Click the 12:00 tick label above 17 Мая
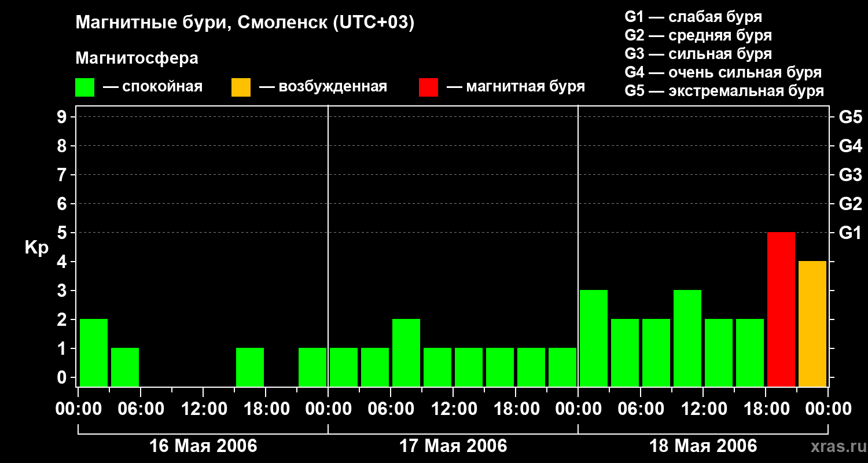 (453, 409)
